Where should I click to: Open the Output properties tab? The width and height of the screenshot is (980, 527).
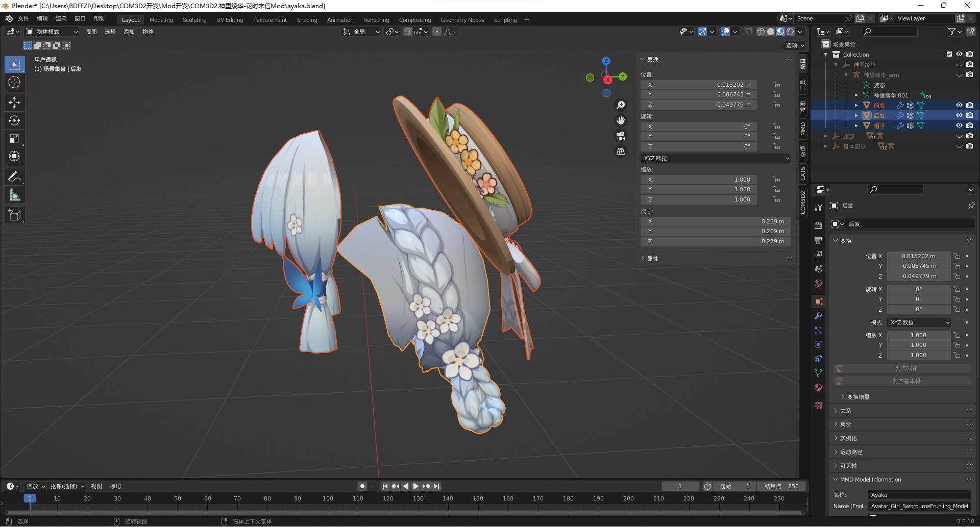(x=818, y=240)
